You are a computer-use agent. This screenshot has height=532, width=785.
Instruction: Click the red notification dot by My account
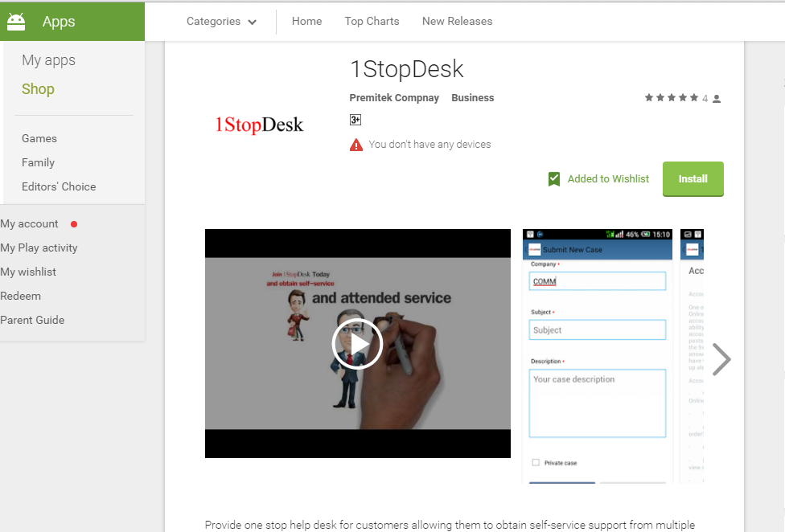pos(74,224)
